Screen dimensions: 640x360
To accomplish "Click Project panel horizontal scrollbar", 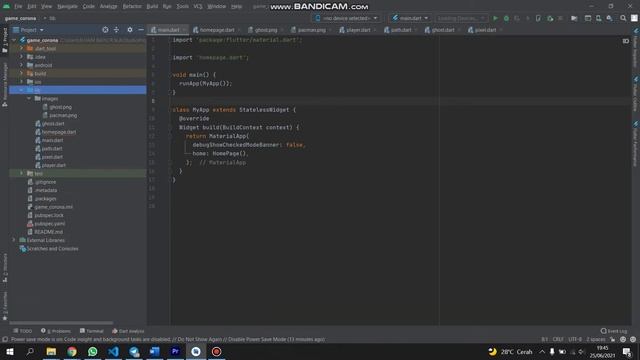I will (61, 323).
